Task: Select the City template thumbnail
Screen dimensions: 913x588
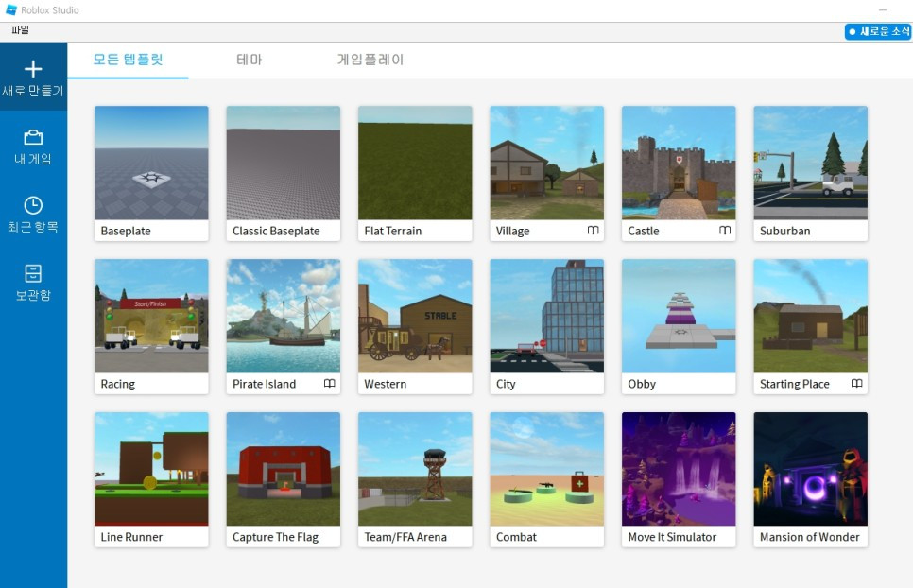Action: point(546,316)
